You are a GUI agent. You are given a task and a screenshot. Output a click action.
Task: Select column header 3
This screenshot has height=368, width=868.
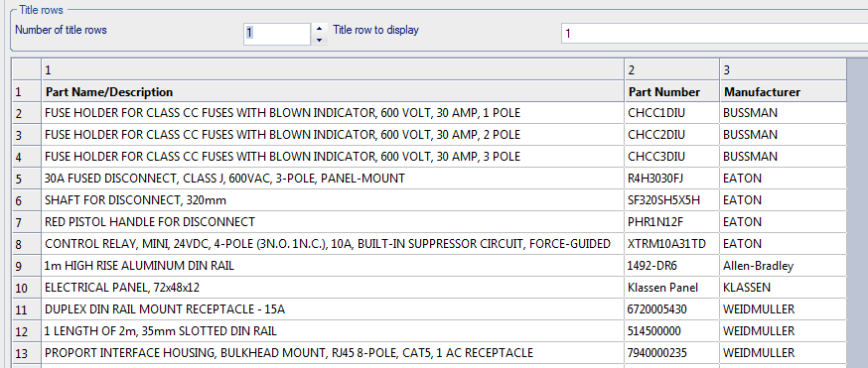pyautogui.click(x=784, y=69)
